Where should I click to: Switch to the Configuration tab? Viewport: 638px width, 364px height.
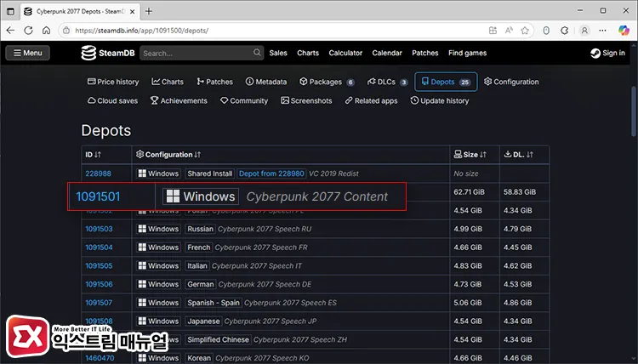click(511, 82)
